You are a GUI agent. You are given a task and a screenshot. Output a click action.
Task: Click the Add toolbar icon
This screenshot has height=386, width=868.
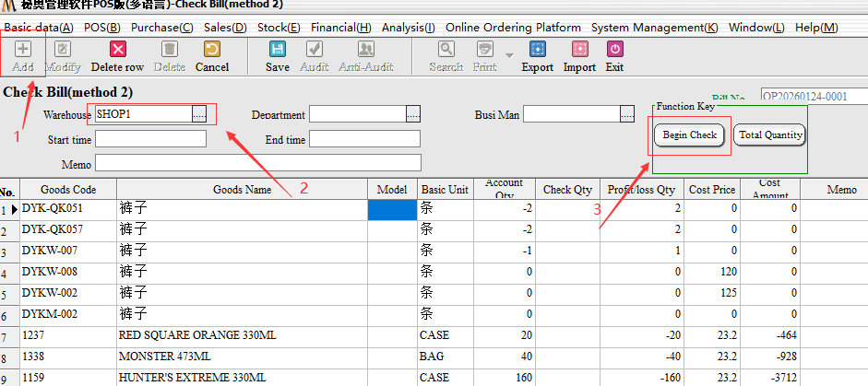(x=23, y=51)
